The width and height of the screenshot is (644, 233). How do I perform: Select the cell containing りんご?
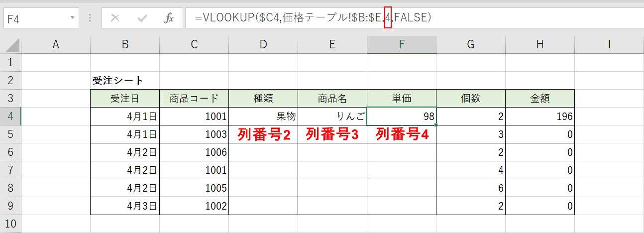332,116
